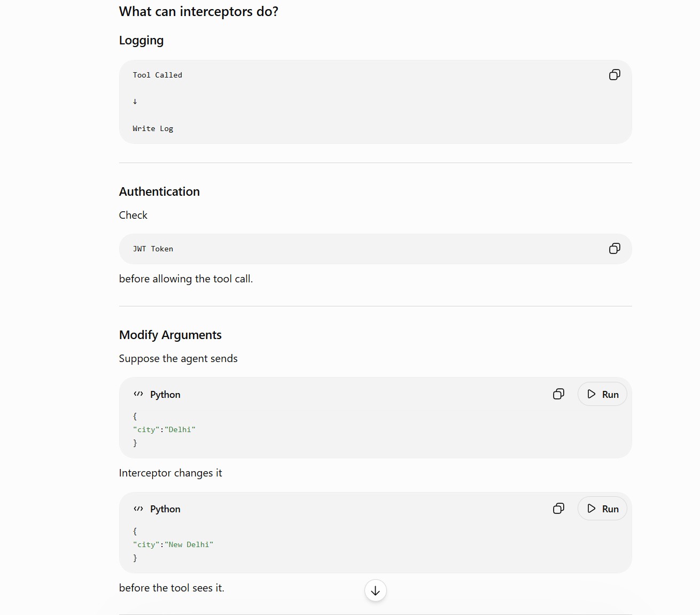Click the "city":"New Delhi" code line

[x=173, y=544]
